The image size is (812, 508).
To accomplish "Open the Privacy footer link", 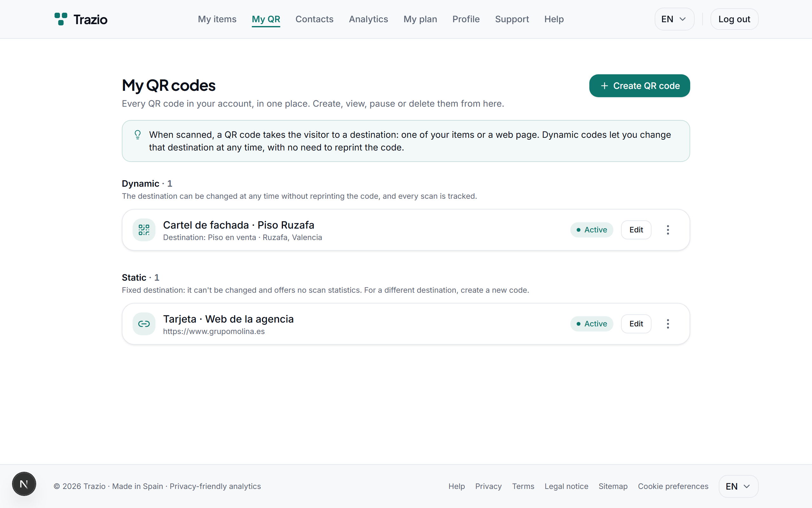I will [x=488, y=486].
